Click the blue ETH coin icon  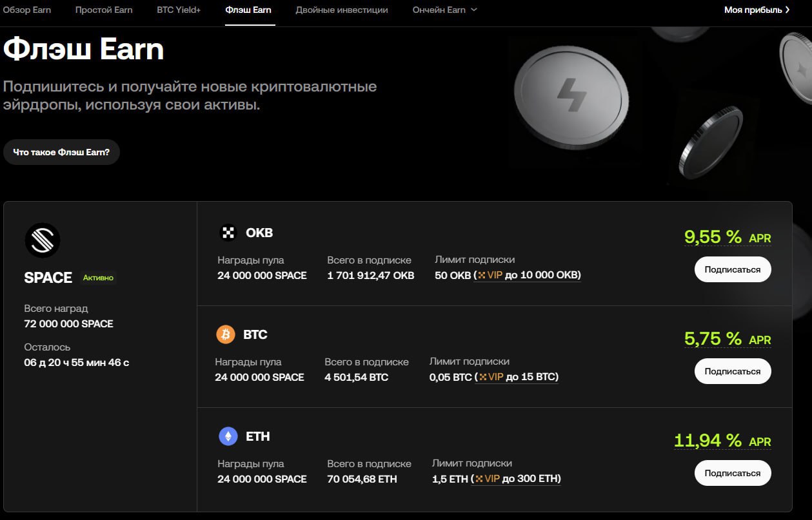(x=228, y=436)
